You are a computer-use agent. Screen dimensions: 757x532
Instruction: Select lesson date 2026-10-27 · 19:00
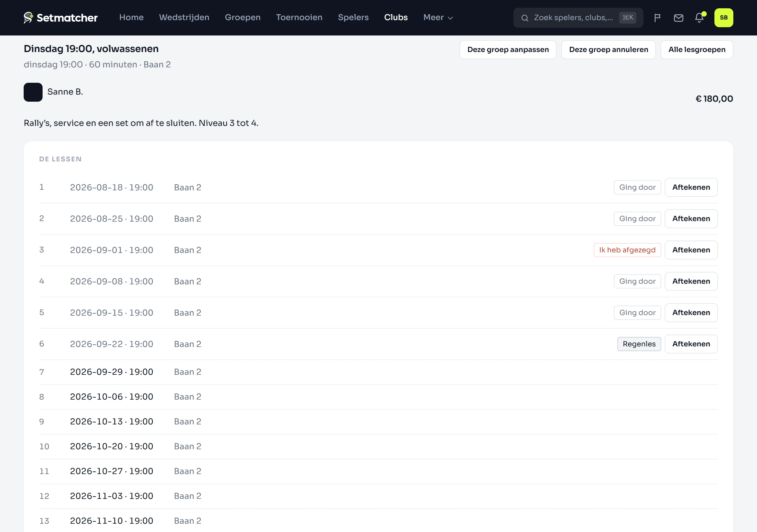111,471
